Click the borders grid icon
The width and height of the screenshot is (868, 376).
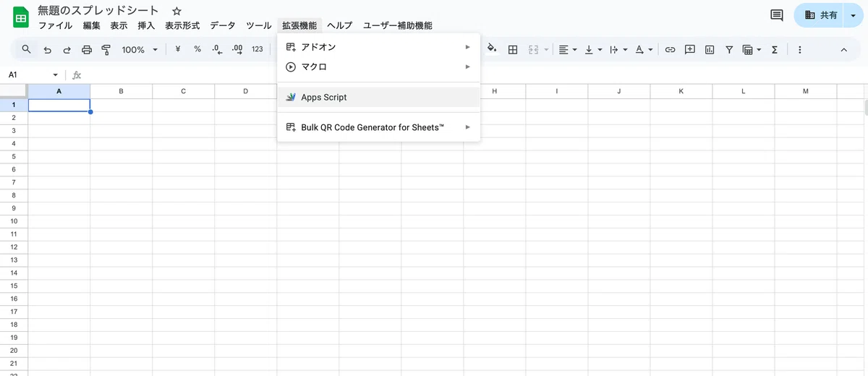513,50
